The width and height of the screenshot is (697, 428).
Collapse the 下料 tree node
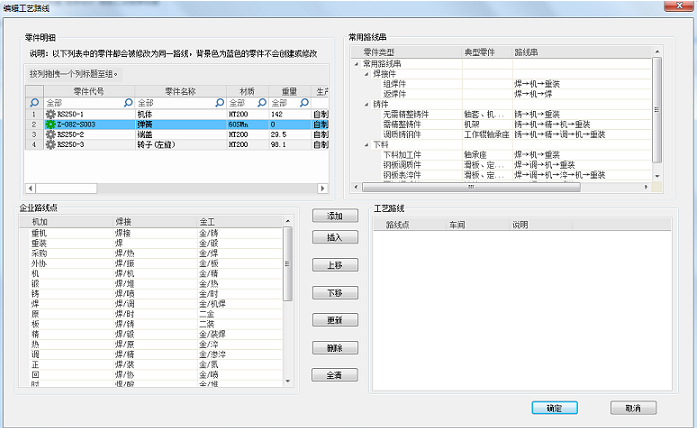(x=366, y=145)
